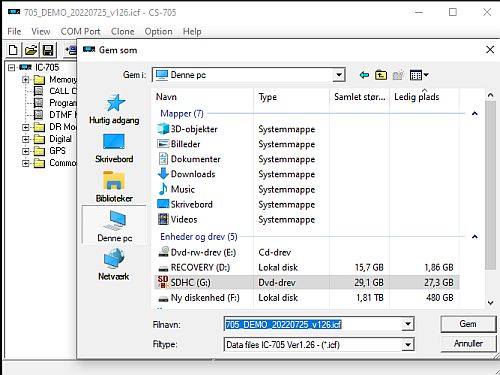Select Denne pc in places bar
500x375 pixels.
(x=114, y=226)
